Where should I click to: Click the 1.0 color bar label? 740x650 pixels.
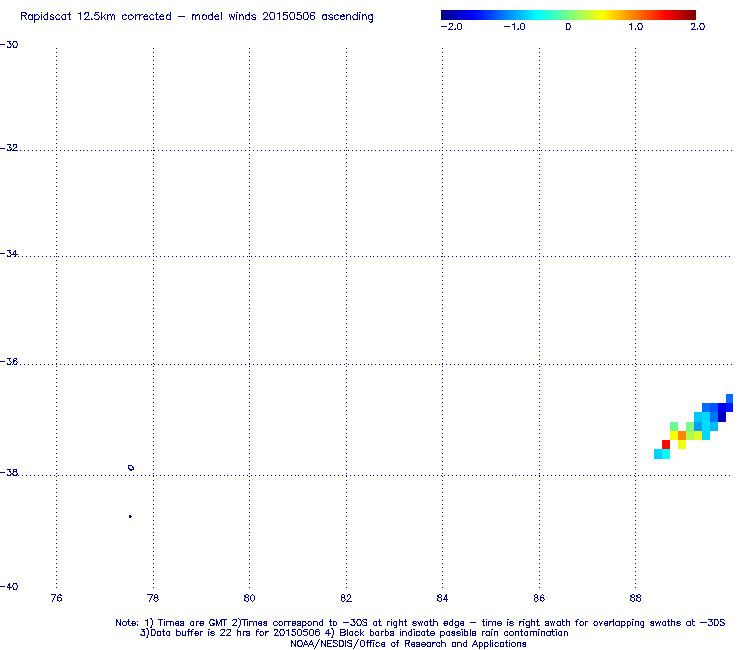635,27
